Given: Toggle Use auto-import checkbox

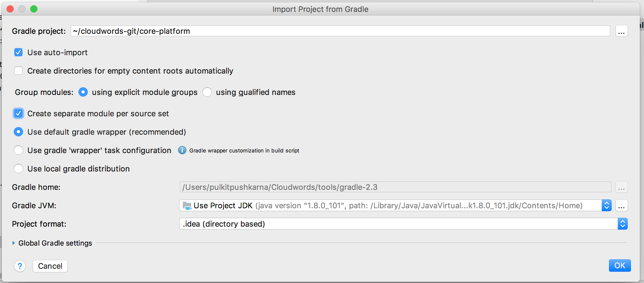Looking at the screenshot, I should (x=18, y=53).
